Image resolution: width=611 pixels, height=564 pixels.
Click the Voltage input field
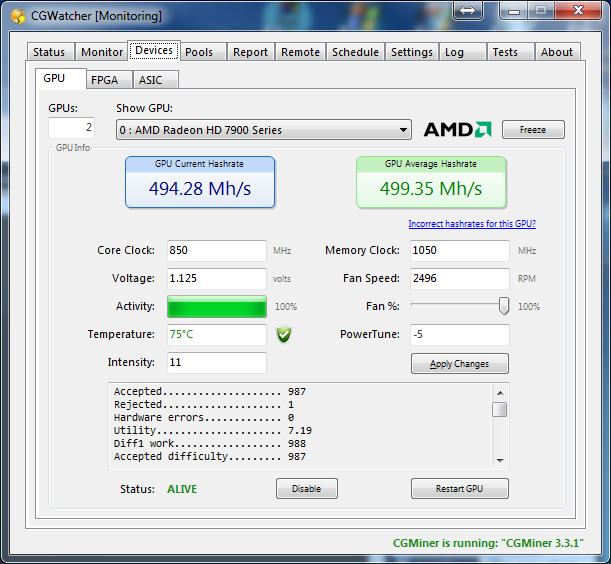(x=217, y=278)
